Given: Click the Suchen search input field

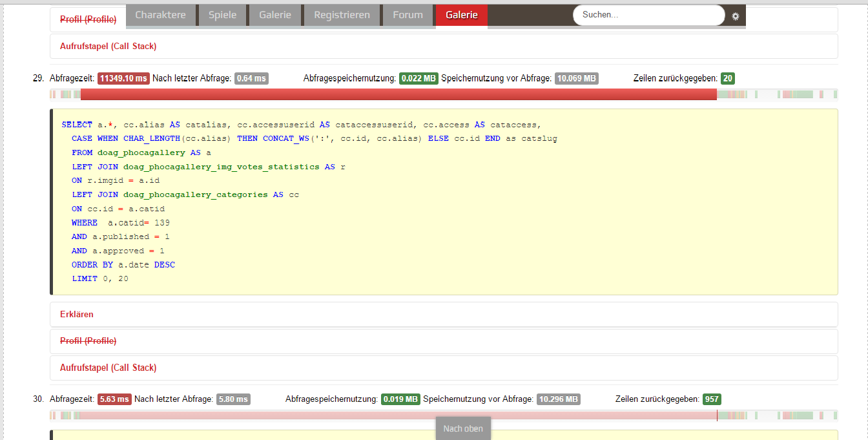Looking at the screenshot, I should [x=648, y=15].
